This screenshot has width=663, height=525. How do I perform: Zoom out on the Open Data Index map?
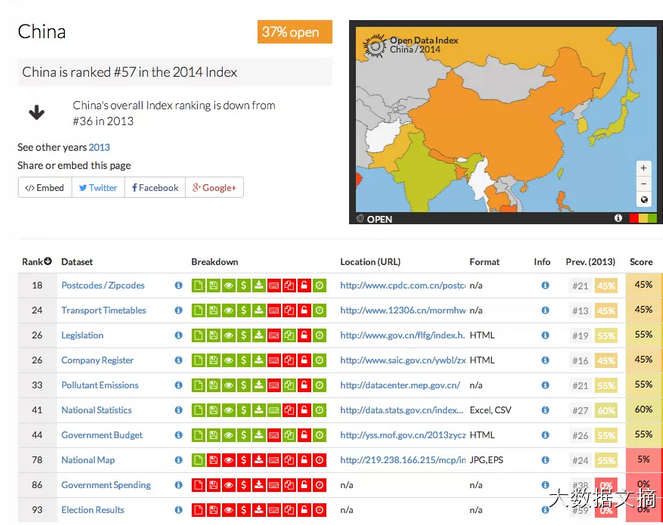pos(644,184)
